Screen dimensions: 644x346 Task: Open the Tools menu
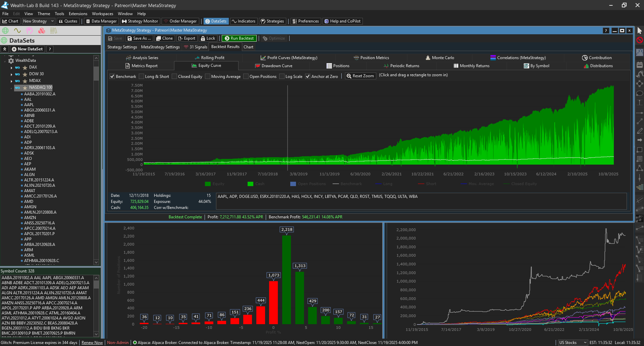(59, 13)
